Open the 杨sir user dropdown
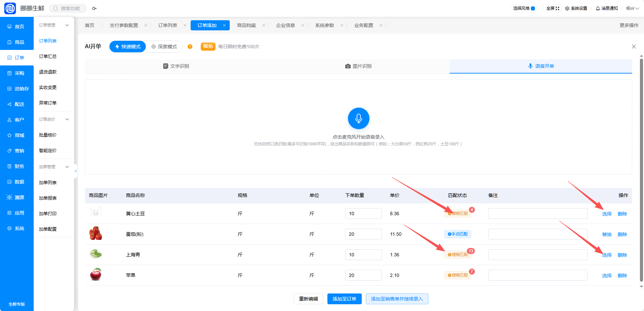The width and height of the screenshot is (644, 311). [x=633, y=8]
